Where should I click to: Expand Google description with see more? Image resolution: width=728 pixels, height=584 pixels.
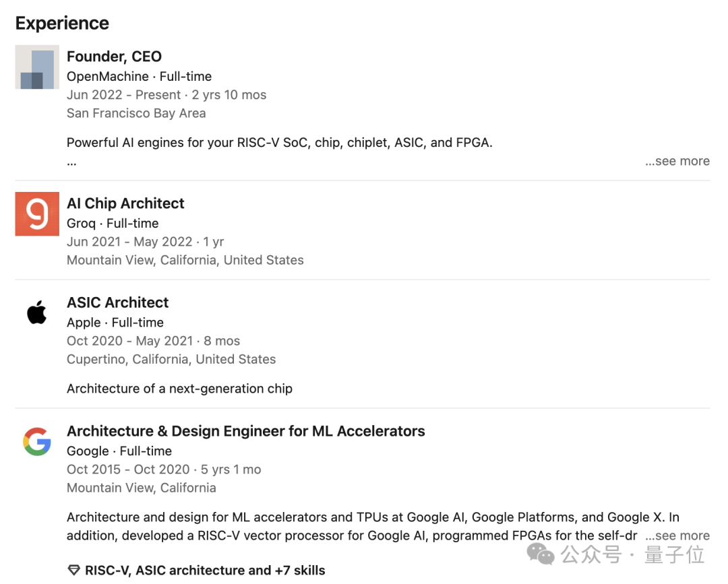coord(677,536)
